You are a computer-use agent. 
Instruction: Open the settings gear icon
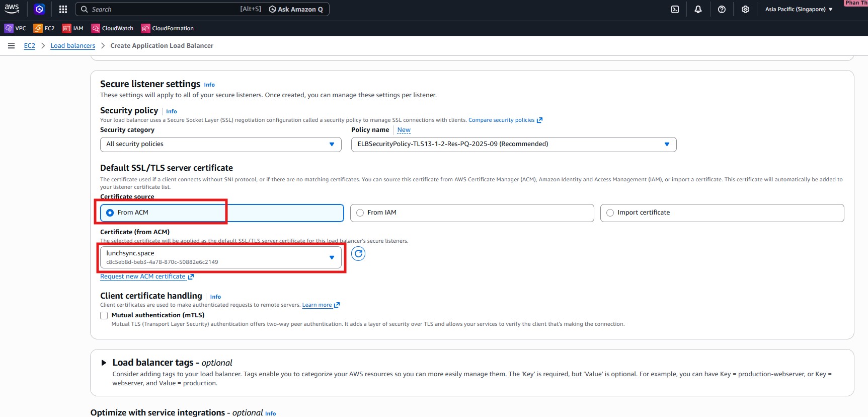tap(745, 9)
